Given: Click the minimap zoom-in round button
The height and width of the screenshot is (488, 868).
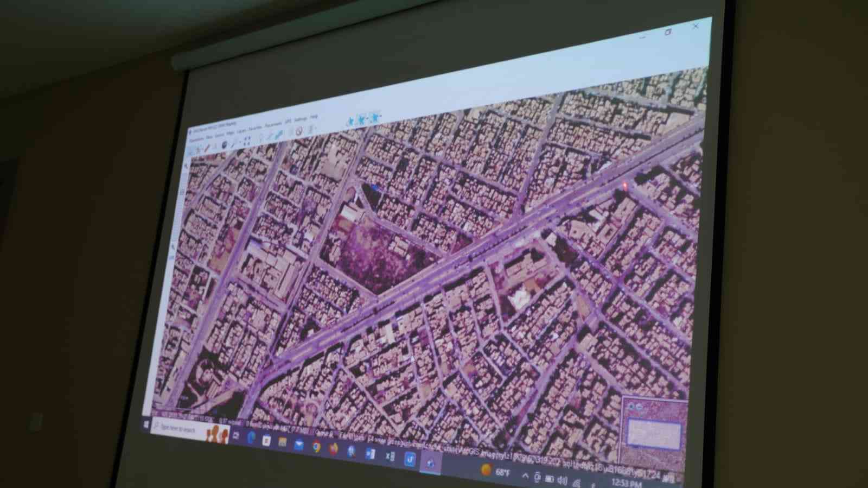Looking at the screenshot, I should click(x=631, y=406).
